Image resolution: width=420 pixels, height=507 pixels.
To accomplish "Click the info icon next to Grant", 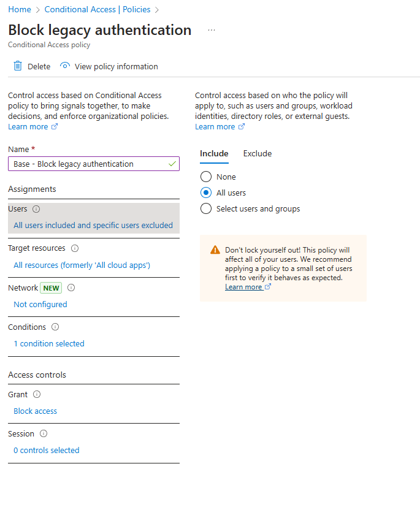I will click(x=37, y=394).
